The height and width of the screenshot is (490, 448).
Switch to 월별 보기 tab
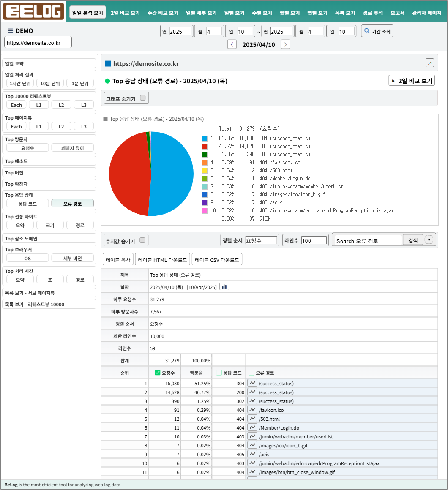290,13
